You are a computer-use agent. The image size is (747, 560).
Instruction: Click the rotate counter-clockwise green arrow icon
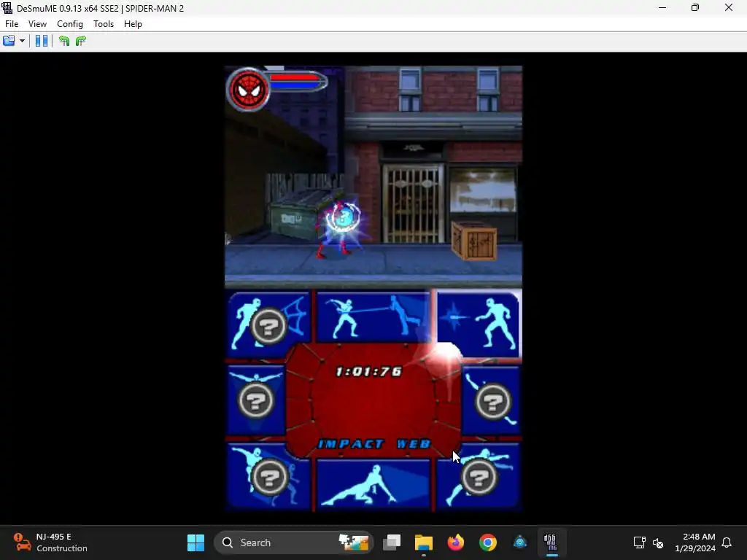click(64, 41)
